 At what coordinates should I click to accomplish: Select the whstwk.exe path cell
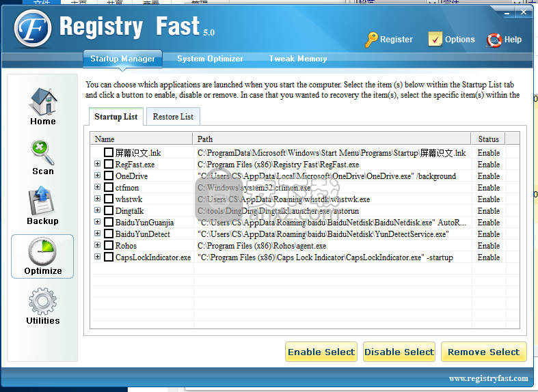pyautogui.click(x=333, y=199)
